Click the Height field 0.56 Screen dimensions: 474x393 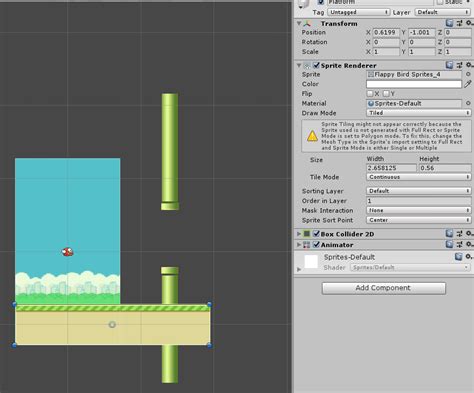tap(445, 168)
